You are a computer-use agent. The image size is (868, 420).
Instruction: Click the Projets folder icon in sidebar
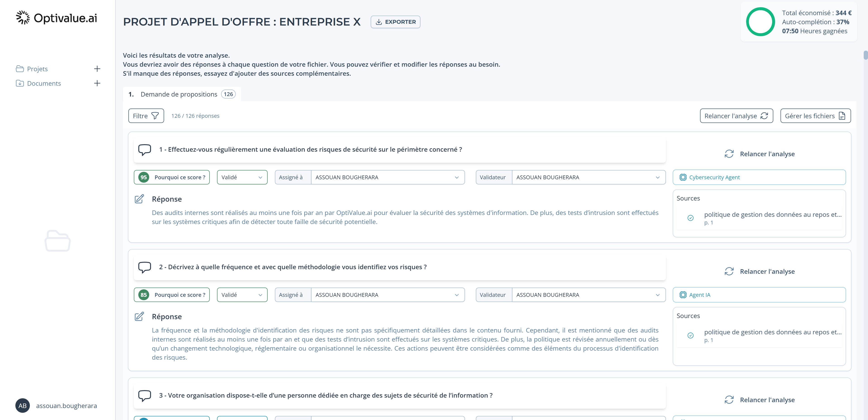click(20, 68)
